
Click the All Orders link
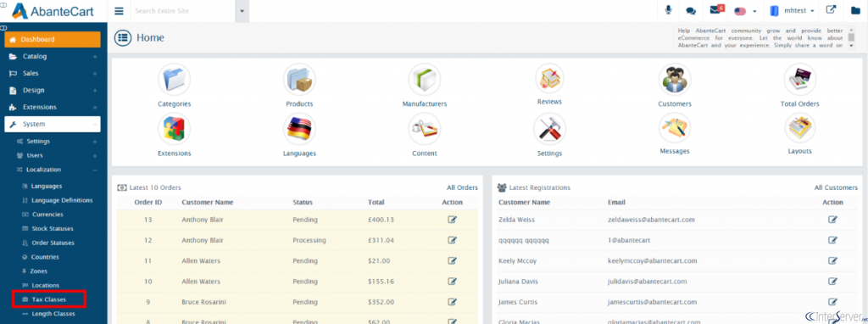pos(462,187)
